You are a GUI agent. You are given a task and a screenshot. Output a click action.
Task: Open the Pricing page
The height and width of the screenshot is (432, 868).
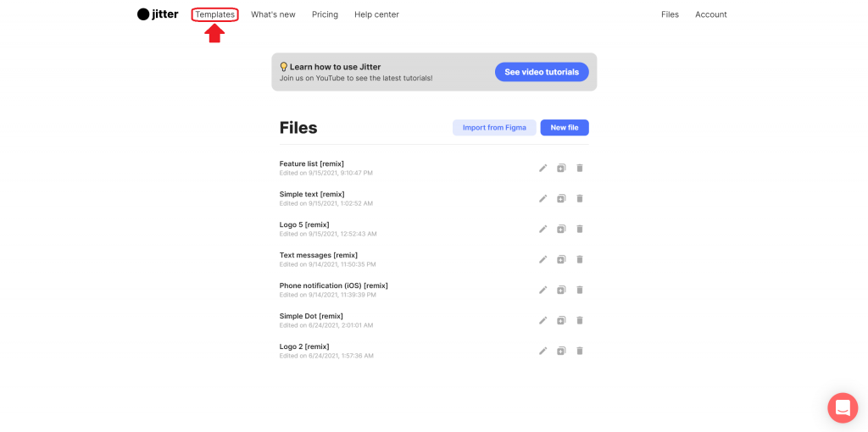click(325, 14)
